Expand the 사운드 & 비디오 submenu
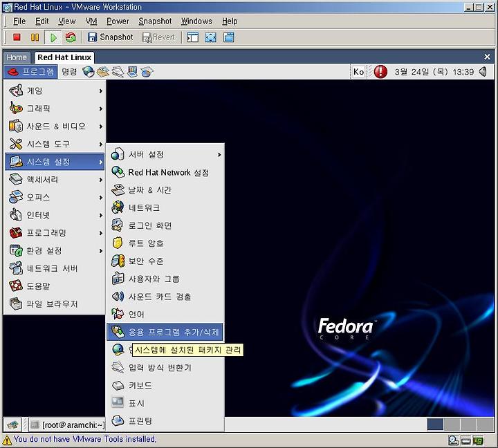This screenshot has height=448, width=498. [x=55, y=127]
